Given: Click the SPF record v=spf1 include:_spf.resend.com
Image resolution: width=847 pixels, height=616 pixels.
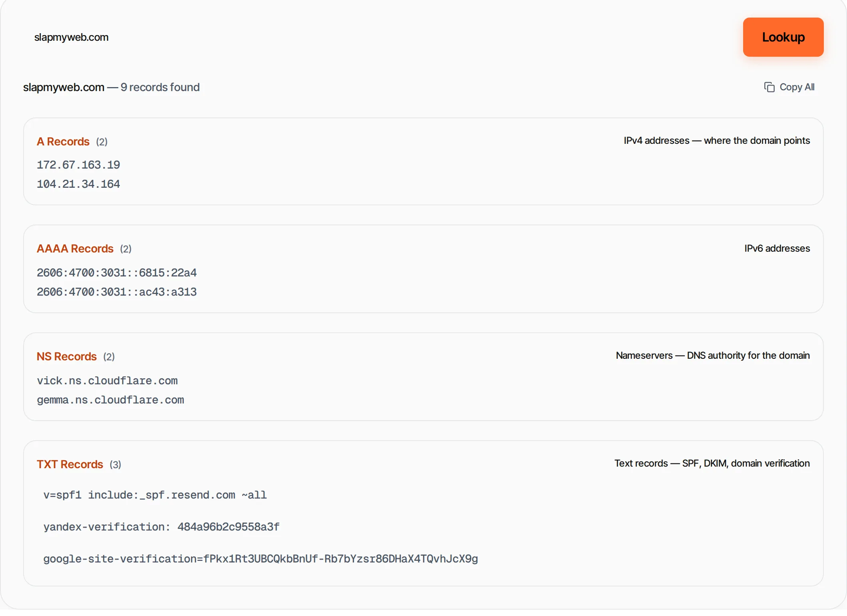Looking at the screenshot, I should coord(155,495).
